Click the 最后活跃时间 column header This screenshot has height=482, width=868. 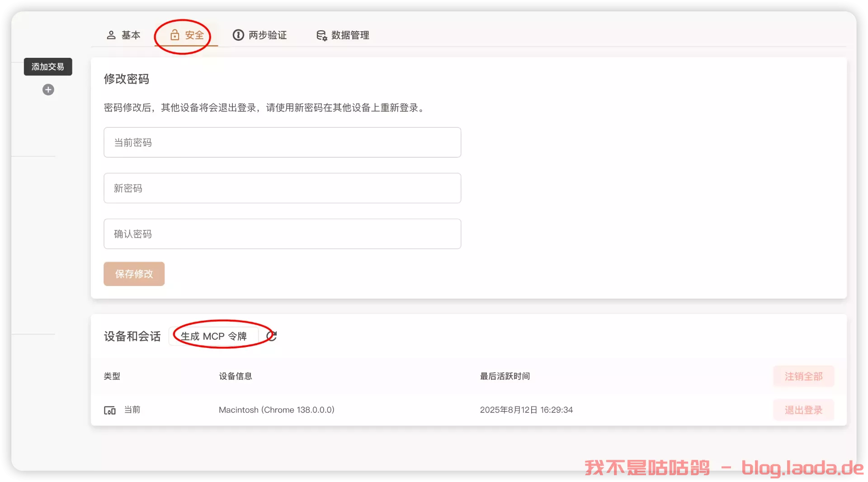pos(505,376)
